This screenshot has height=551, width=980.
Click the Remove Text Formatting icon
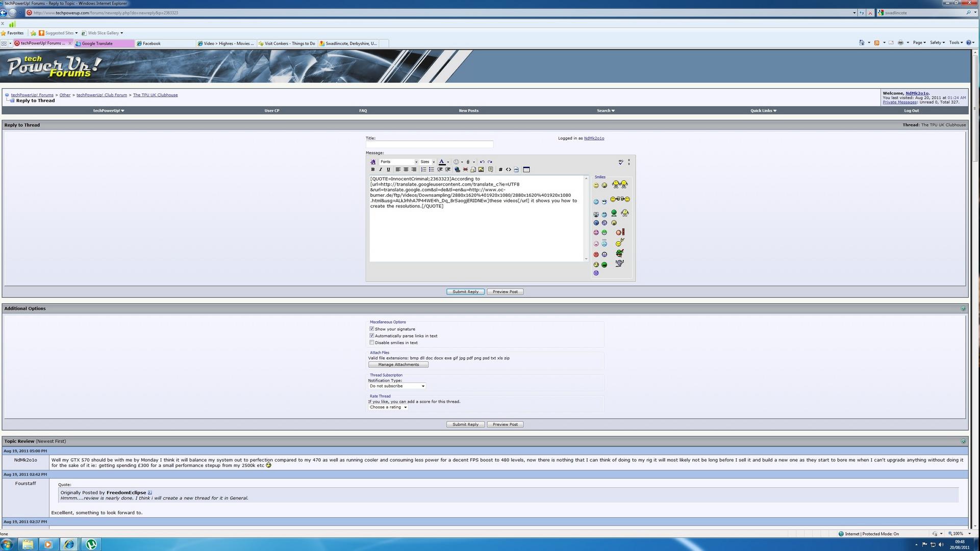pos(373,162)
